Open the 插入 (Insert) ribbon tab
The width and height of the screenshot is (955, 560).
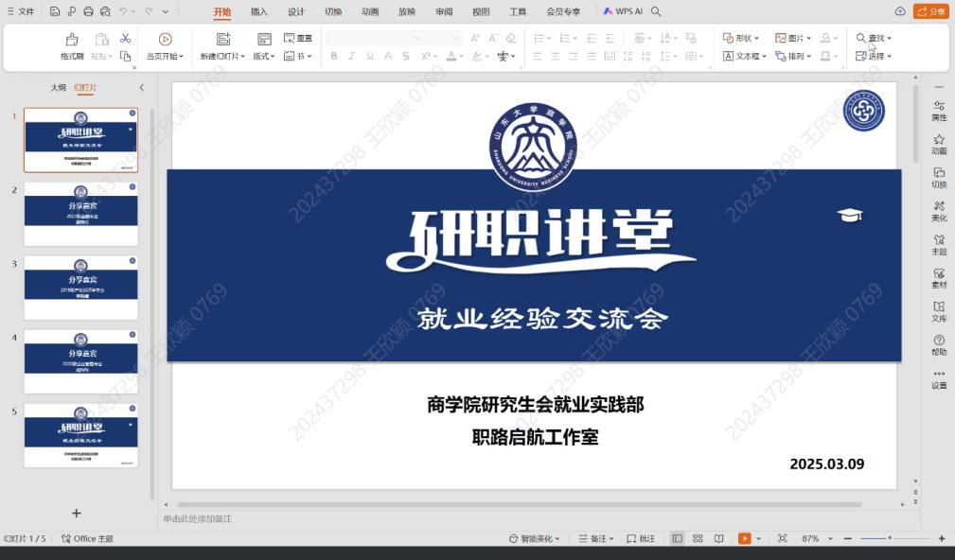click(258, 11)
